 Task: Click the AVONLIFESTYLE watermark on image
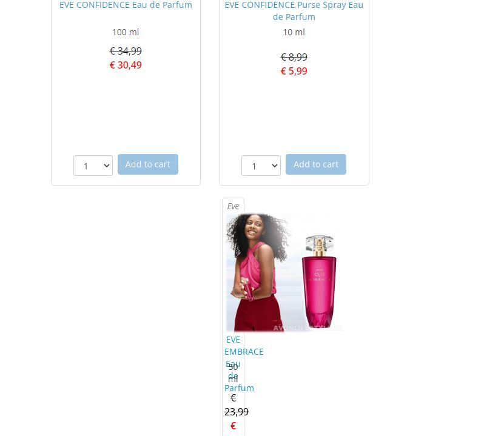point(307,328)
